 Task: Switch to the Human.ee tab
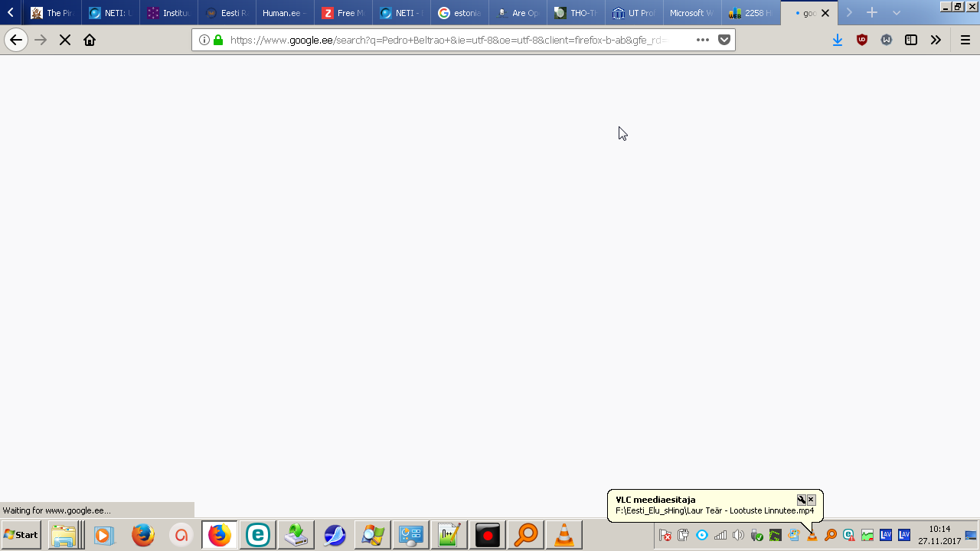point(285,13)
